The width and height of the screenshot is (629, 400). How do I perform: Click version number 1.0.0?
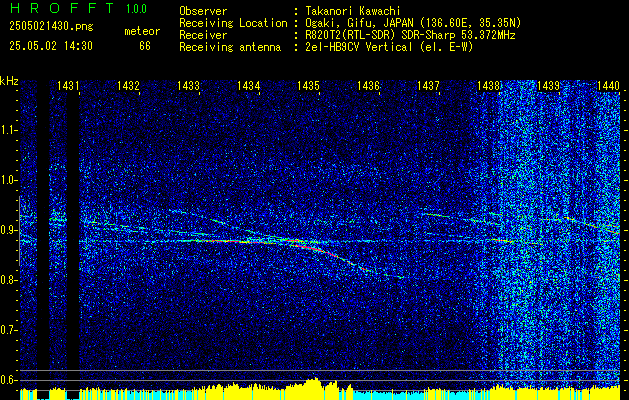[x=136, y=8]
